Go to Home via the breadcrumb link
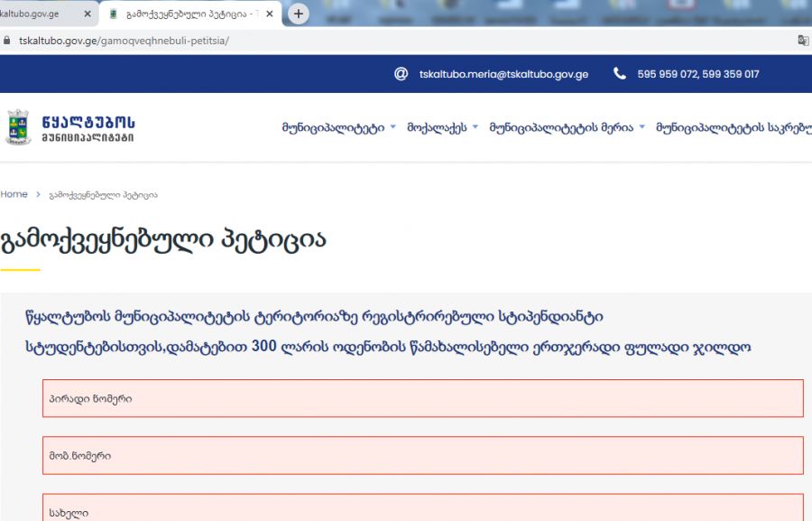 click(14, 194)
